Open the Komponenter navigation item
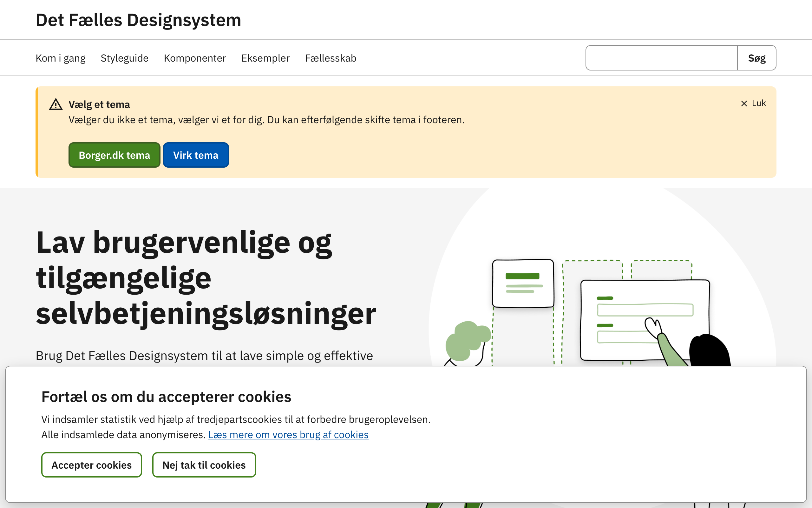812x508 pixels. pos(195,58)
